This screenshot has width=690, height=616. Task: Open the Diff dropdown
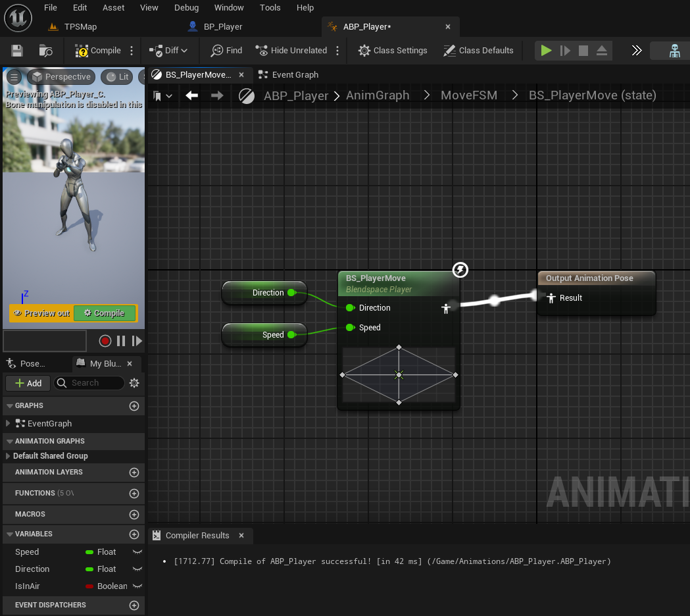168,51
